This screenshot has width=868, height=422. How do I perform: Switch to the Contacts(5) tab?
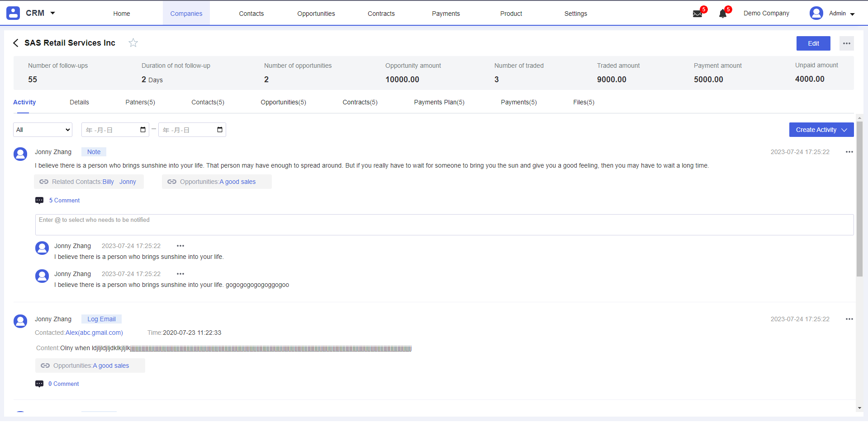click(208, 102)
